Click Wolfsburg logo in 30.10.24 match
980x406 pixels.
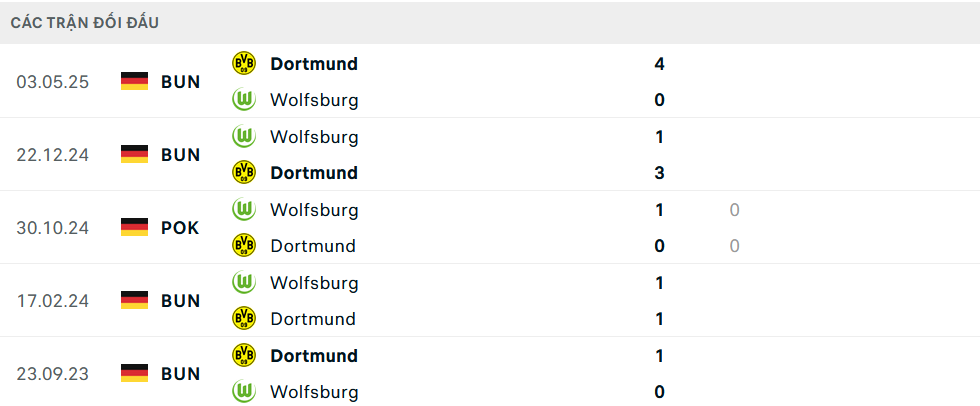coord(243,210)
